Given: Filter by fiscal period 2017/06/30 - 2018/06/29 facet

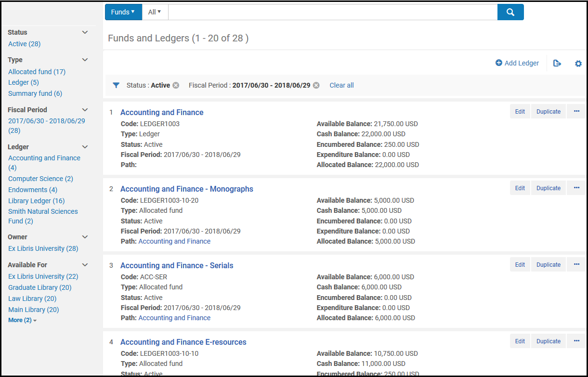Looking at the screenshot, I should pyautogui.click(x=46, y=126).
